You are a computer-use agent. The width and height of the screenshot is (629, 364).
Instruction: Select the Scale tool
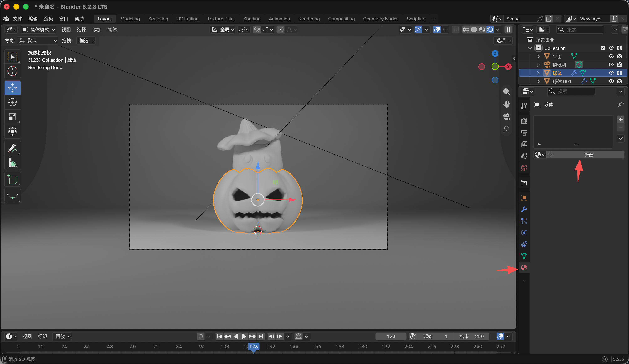pyautogui.click(x=12, y=117)
